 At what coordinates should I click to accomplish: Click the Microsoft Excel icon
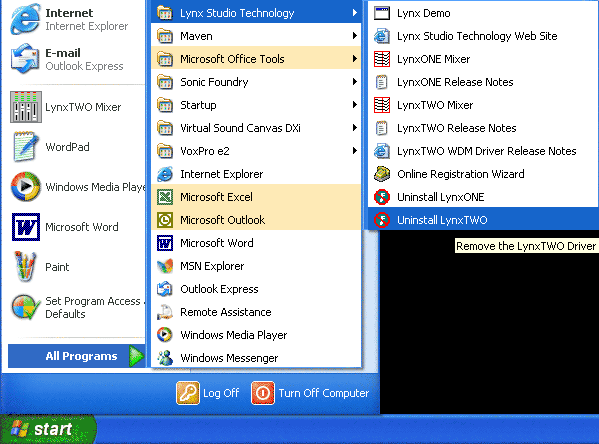[x=165, y=197]
